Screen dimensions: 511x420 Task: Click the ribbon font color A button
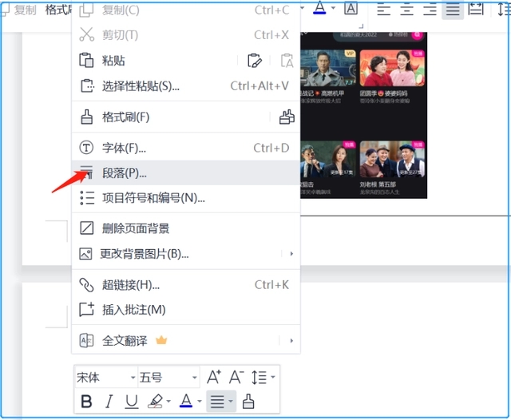pyautogui.click(x=319, y=8)
